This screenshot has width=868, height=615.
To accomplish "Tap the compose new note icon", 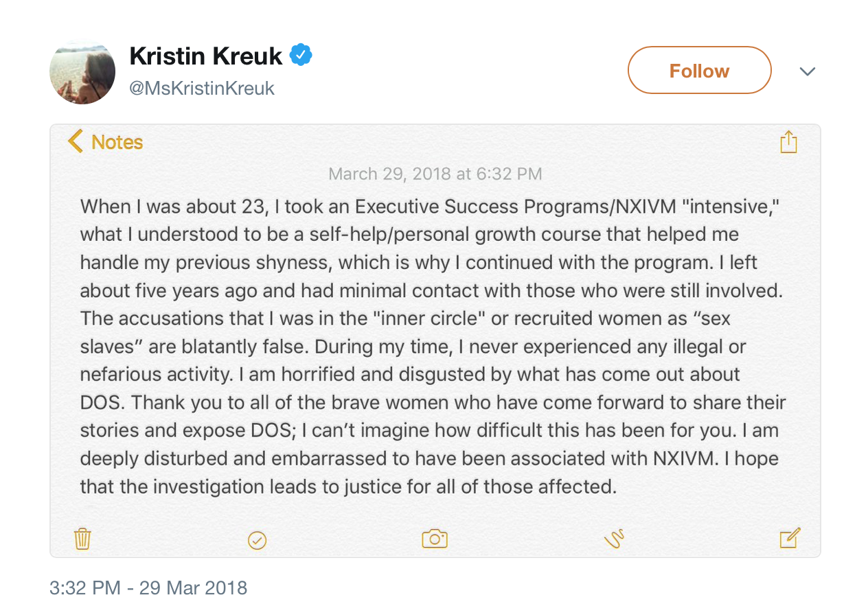I will coord(790,538).
